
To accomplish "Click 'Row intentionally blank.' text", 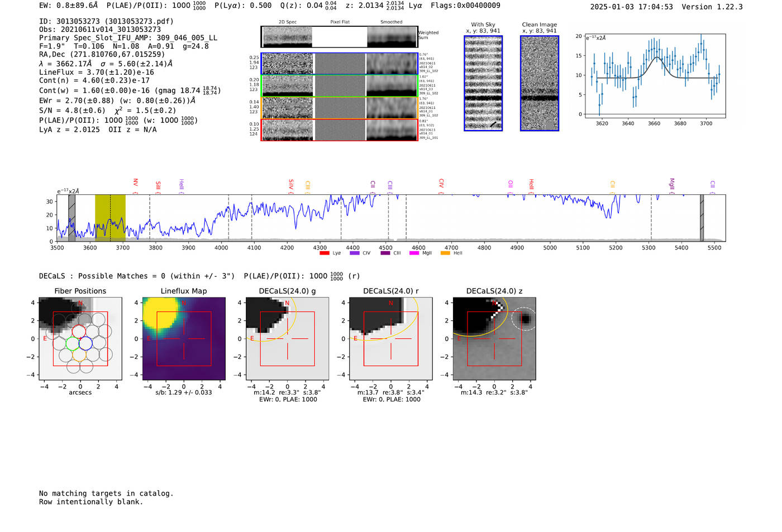I will click(x=91, y=502).
